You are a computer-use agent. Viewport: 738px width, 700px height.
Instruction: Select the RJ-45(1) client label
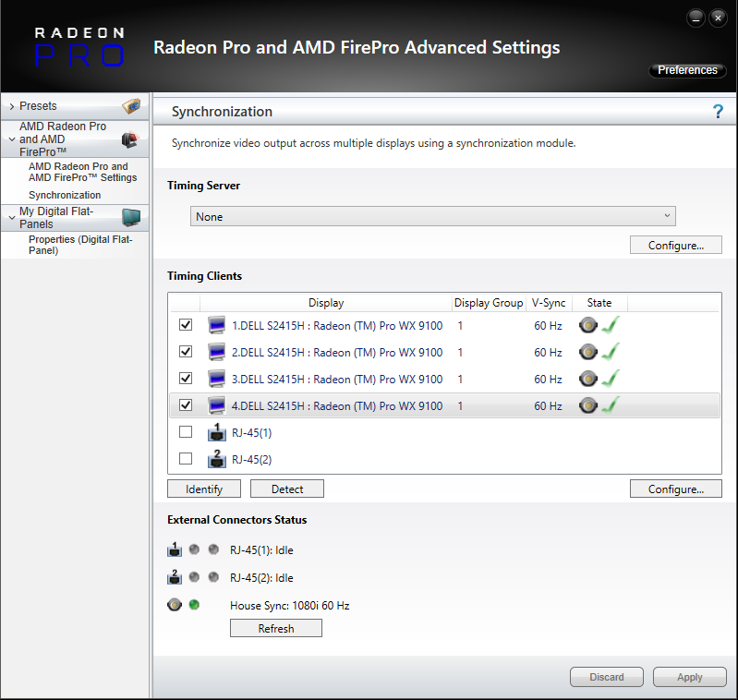click(252, 433)
